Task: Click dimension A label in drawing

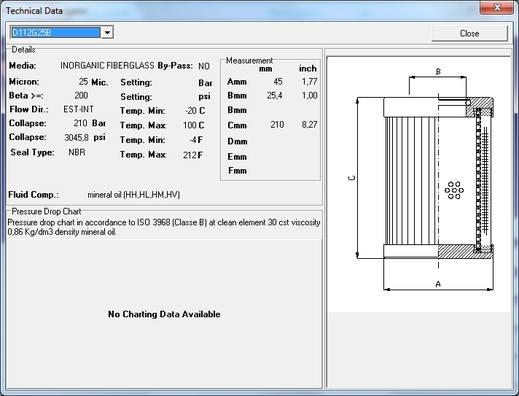Action: [x=438, y=284]
